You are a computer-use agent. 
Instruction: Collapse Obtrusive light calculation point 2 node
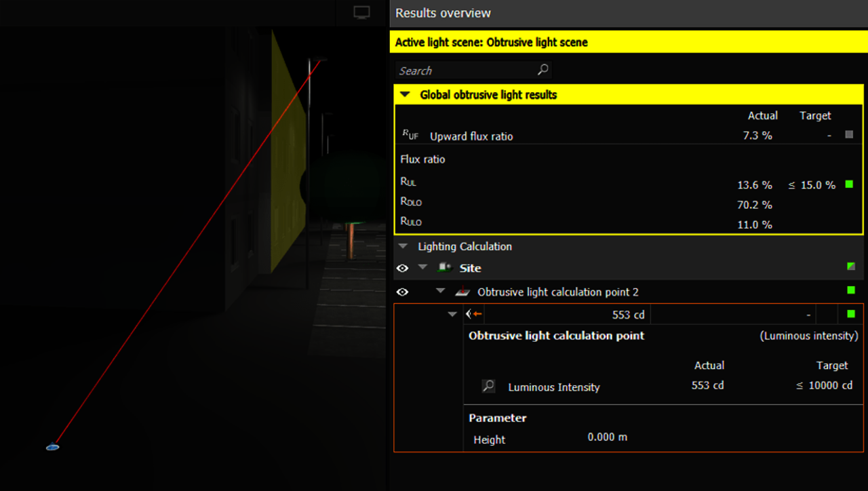coord(441,292)
